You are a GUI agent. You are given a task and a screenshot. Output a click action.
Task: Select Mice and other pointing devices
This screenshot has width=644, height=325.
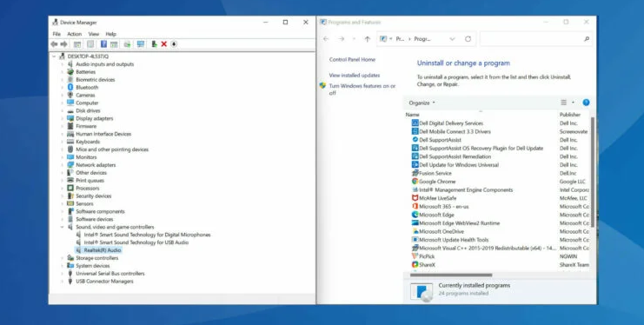click(112, 149)
